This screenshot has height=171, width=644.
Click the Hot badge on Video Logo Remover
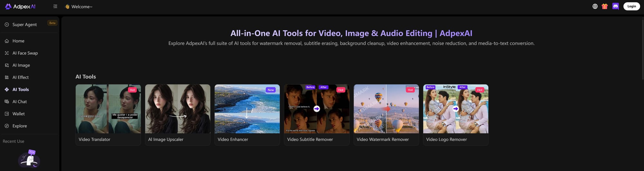coord(480,90)
